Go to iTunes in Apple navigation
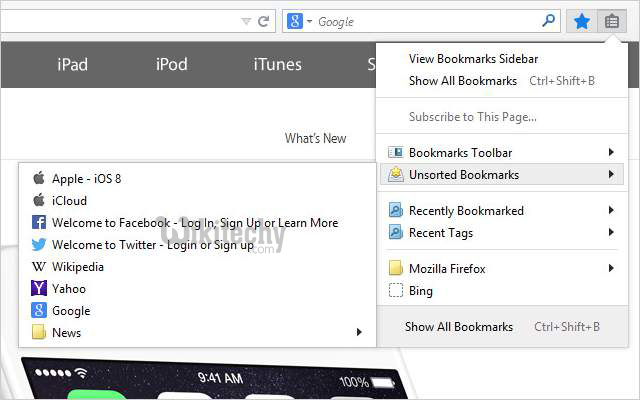 (278, 64)
